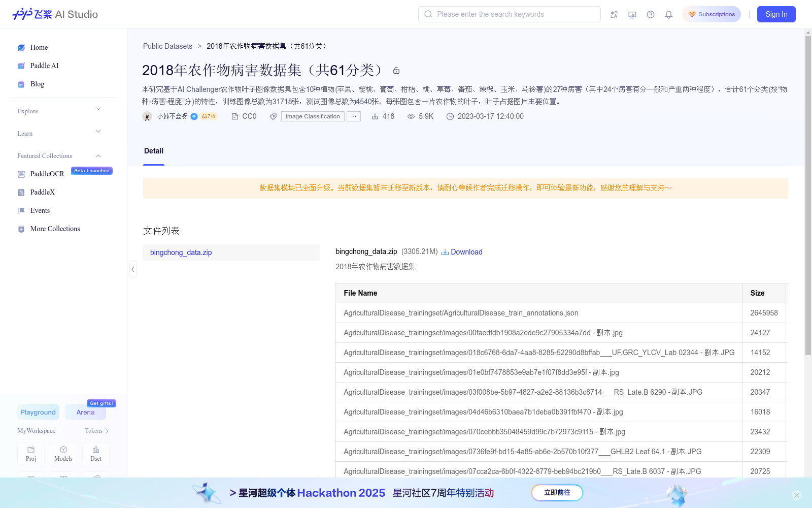
Task: Click the CC0 license icon
Action: 234,116
